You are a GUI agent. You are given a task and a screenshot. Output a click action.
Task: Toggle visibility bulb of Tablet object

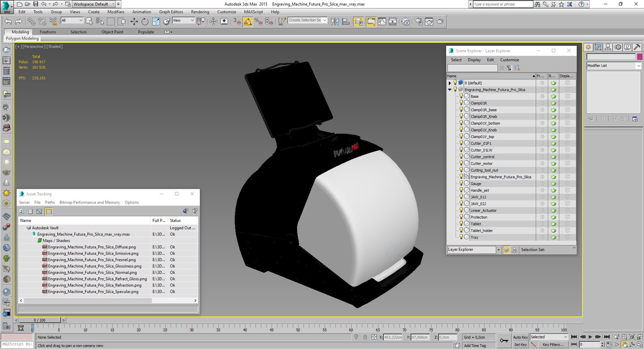click(461, 224)
